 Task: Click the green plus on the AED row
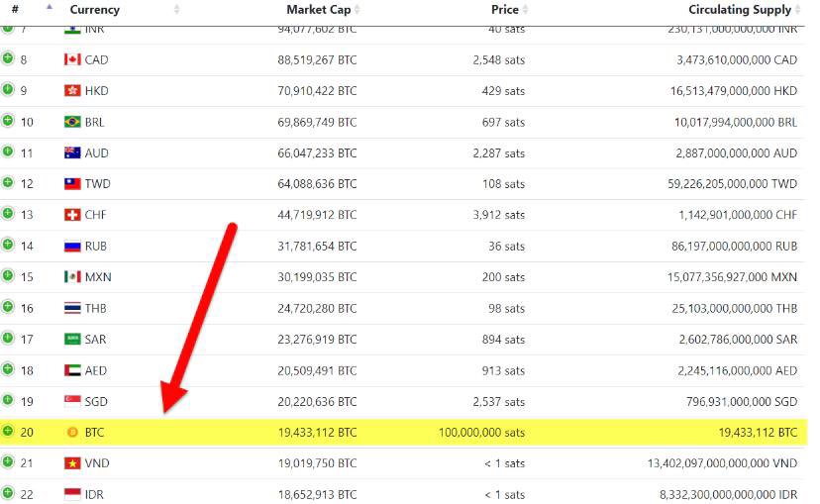tap(7, 369)
